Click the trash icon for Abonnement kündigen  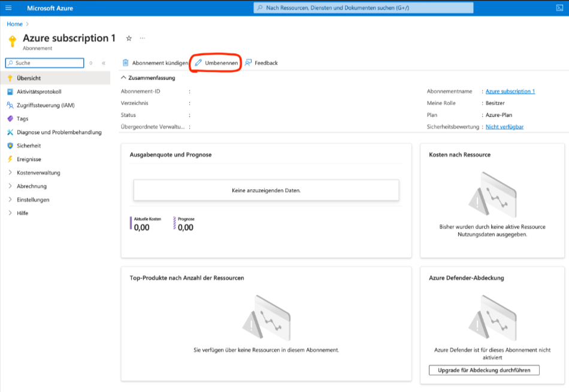[126, 63]
